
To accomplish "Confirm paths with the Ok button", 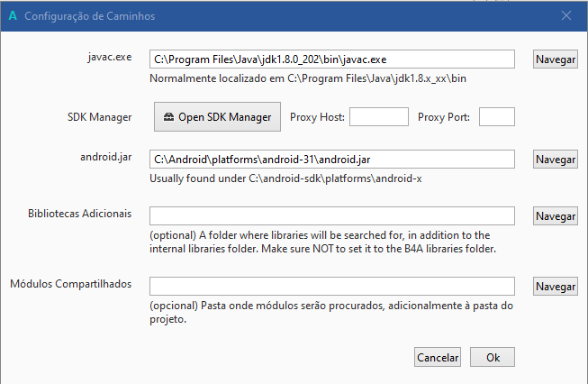I will coord(493,357).
